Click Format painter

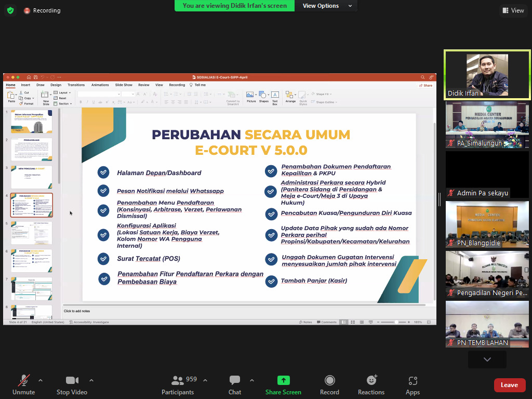(26, 103)
